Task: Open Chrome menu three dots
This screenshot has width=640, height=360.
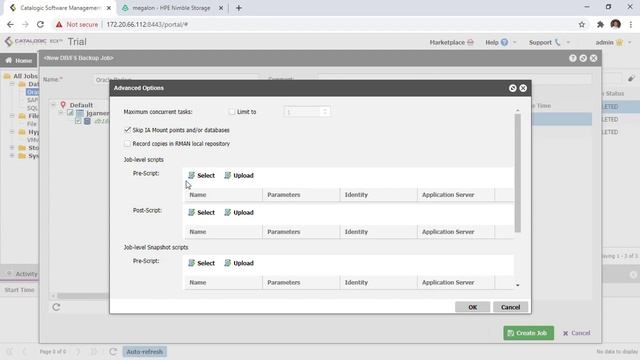Action: [631, 24]
